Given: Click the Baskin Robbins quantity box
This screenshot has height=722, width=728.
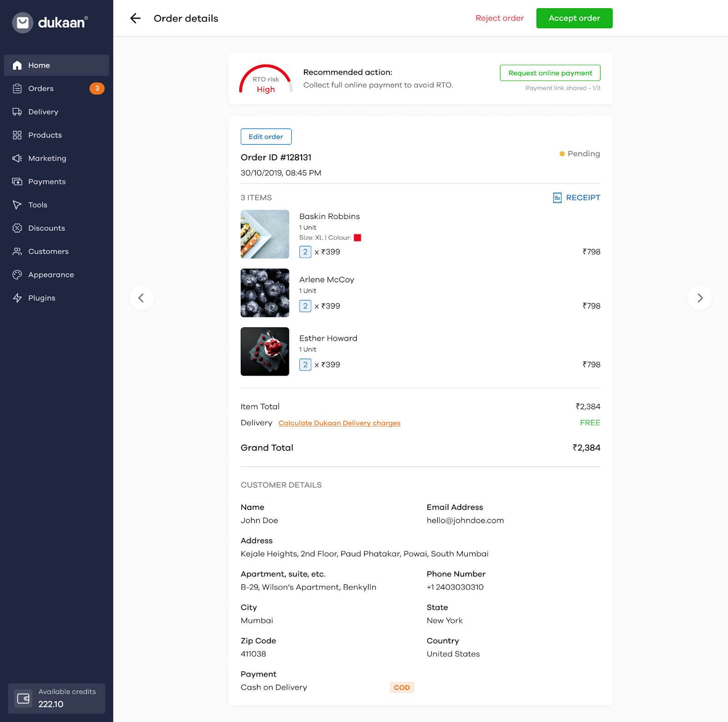Looking at the screenshot, I should (305, 252).
